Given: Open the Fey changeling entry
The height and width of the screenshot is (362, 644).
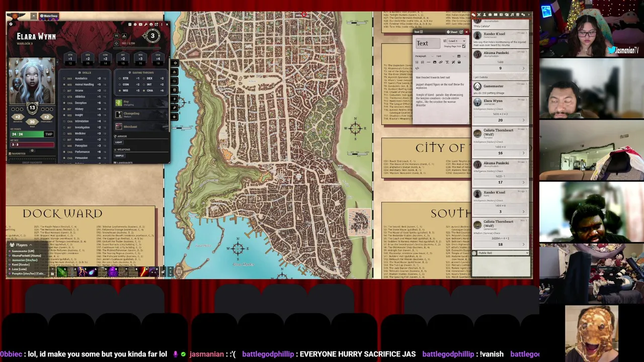Looking at the screenshot, I should coord(141,103).
